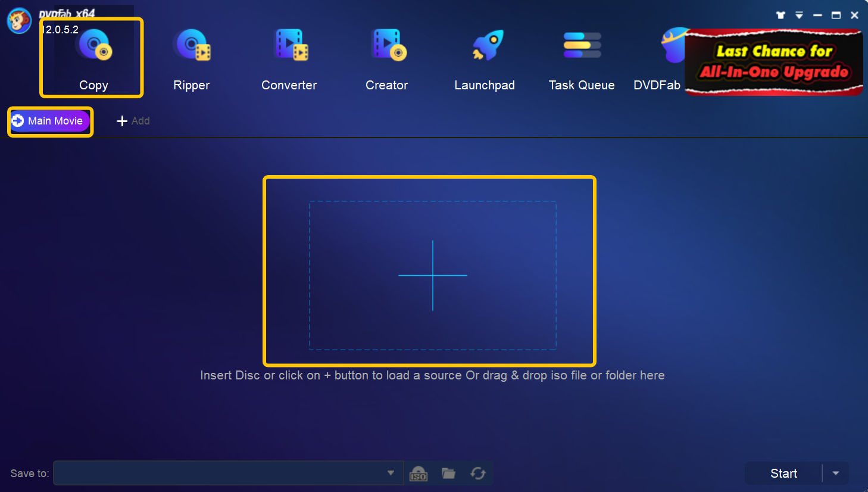Click the DVDFab monkey logo
This screenshot has width=868, height=492.
[x=19, y=20]
